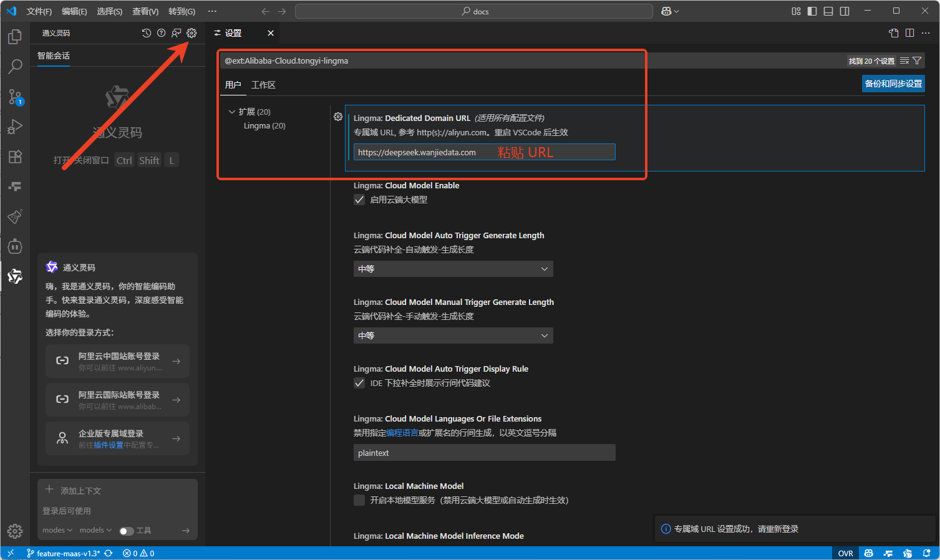Open Tongyi Lingma settings gear icon

tap(191, 33)
